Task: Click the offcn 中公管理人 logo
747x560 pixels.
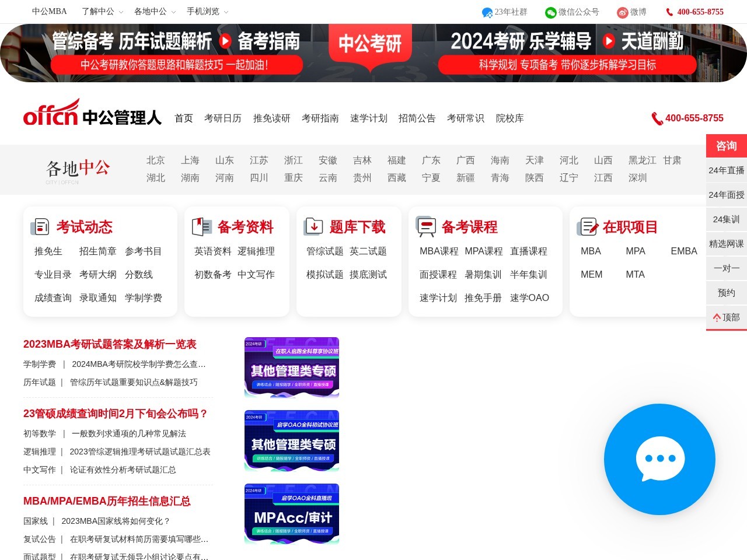Action: pos(92,113)
